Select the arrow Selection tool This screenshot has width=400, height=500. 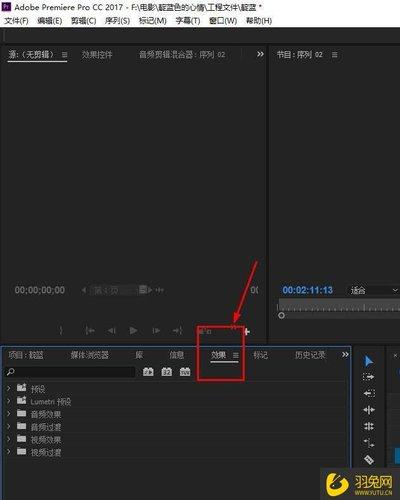368,361
